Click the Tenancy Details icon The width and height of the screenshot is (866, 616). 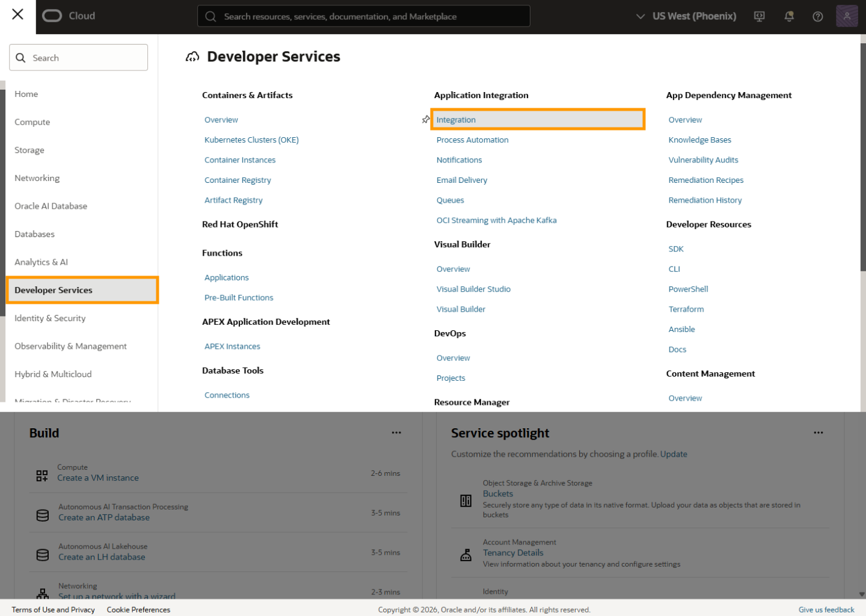(x=466, y=555)
